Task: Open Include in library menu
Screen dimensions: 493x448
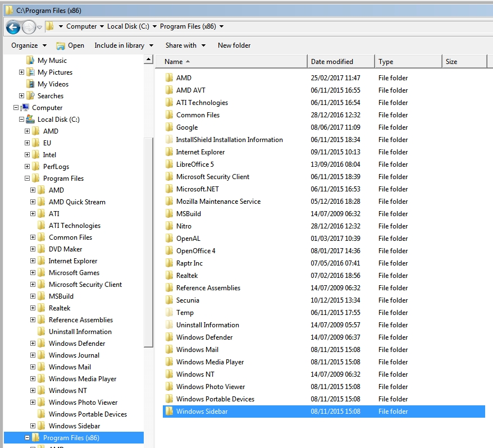Action: 124,45
